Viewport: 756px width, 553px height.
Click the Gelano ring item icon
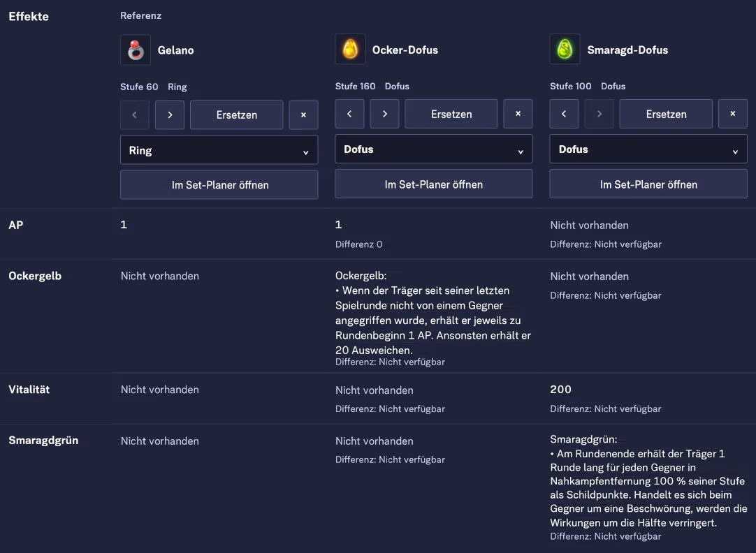click(136, 50)
